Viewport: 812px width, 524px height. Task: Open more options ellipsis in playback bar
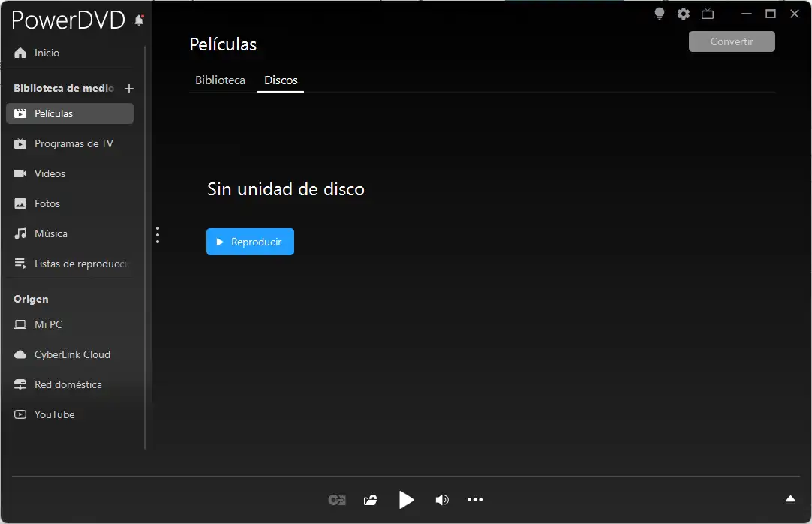pos(475,500)
